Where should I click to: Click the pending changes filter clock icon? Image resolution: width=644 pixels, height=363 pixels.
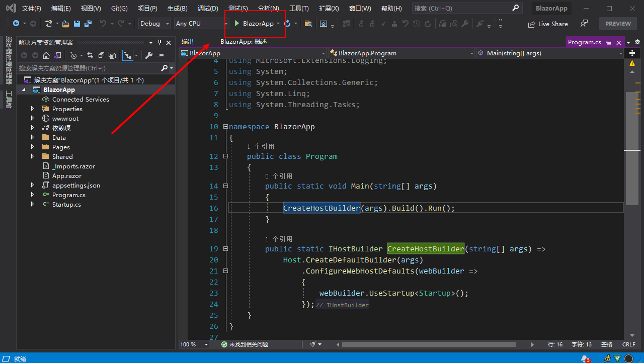73,55
